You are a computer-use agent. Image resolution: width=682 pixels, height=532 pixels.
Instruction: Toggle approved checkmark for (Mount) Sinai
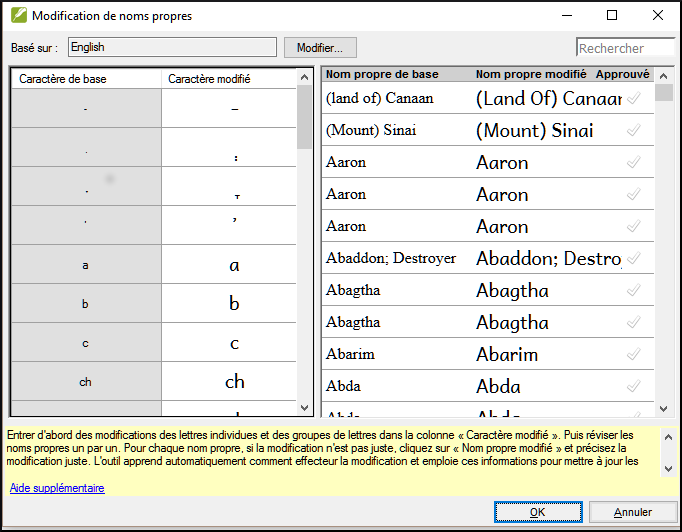pyautogui.click(x=634, y=130)
